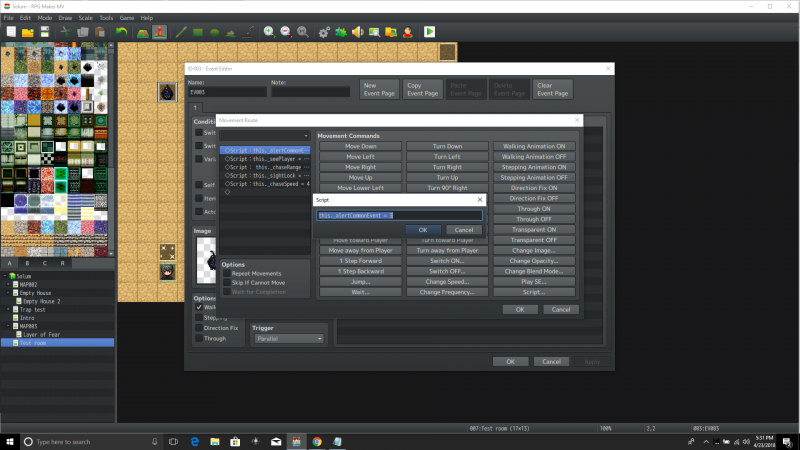Toggle the Item condition checkbox
Viewport: 800px width, 450px height.
199,198
